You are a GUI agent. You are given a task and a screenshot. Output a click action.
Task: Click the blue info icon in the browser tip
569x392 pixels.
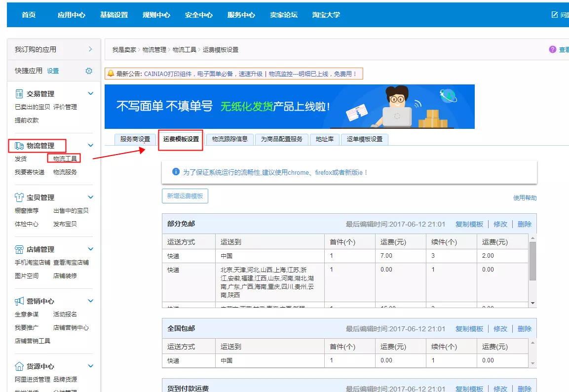pos(176,172)
